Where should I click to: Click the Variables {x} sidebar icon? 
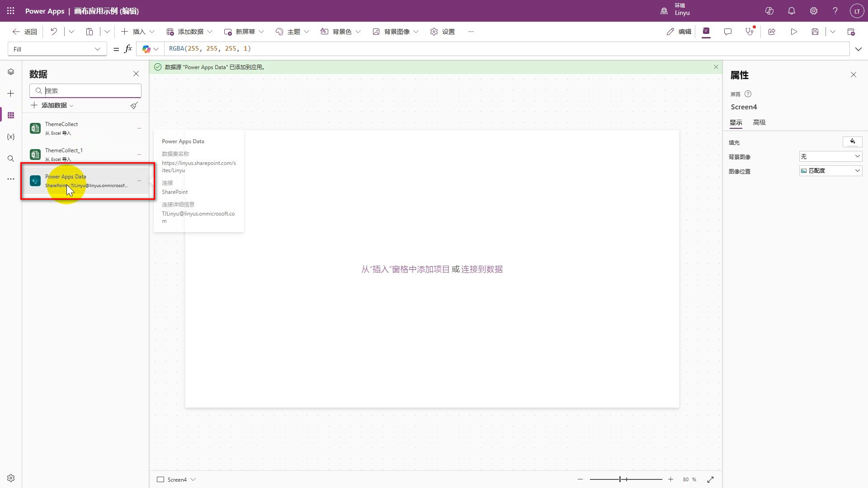pos(11,137)
